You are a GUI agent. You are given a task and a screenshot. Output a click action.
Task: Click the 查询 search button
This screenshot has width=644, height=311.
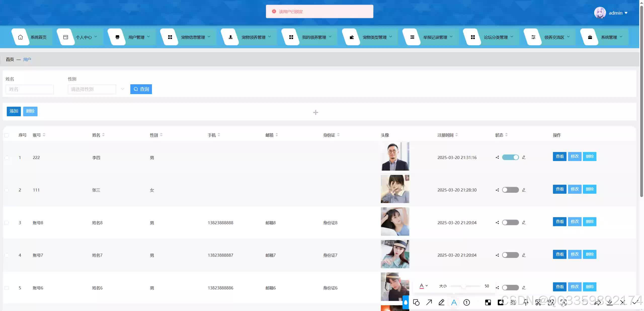pyautogui.click(x=141, y=89)
